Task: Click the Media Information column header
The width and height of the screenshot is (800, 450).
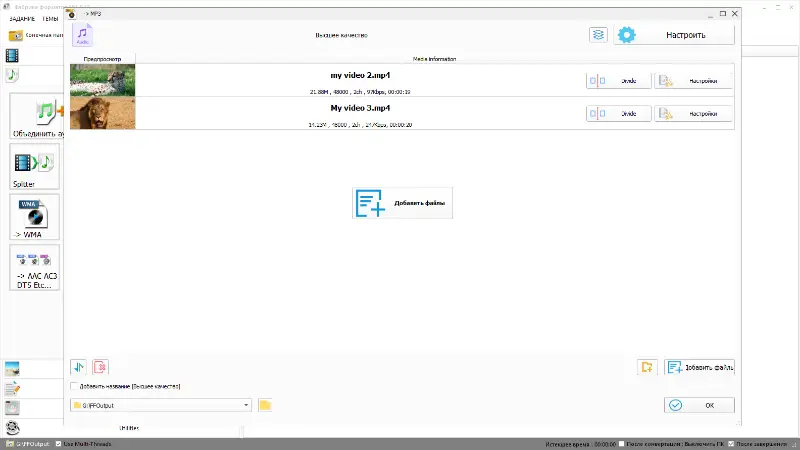Action: 434,59
